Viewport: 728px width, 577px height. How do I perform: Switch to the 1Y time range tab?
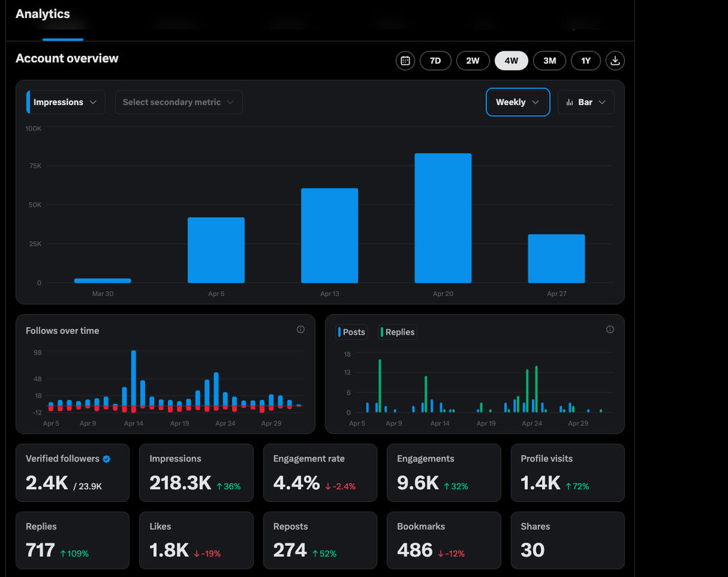585,60
